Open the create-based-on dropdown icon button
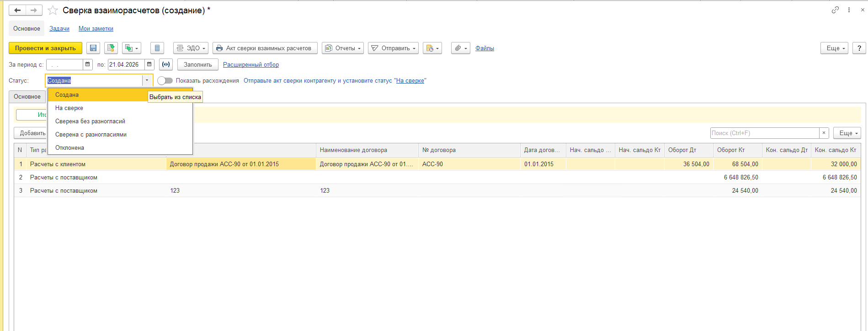The height and width of the screenshot is (331, 868). point(132,48)
